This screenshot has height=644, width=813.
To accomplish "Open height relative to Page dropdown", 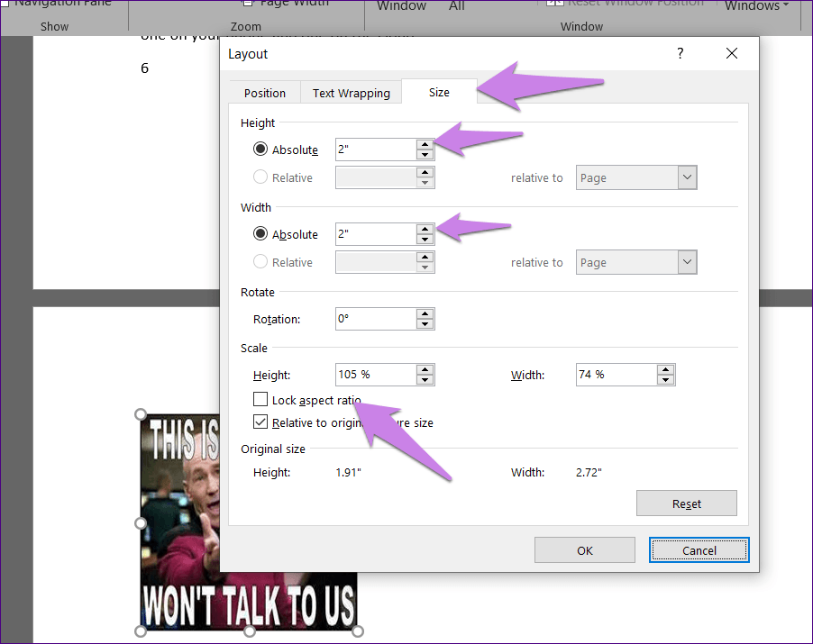I will tap(687, 177).
